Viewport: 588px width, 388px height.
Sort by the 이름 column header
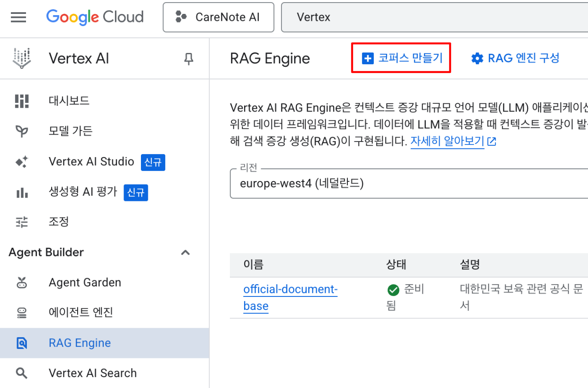click(254, 264)
